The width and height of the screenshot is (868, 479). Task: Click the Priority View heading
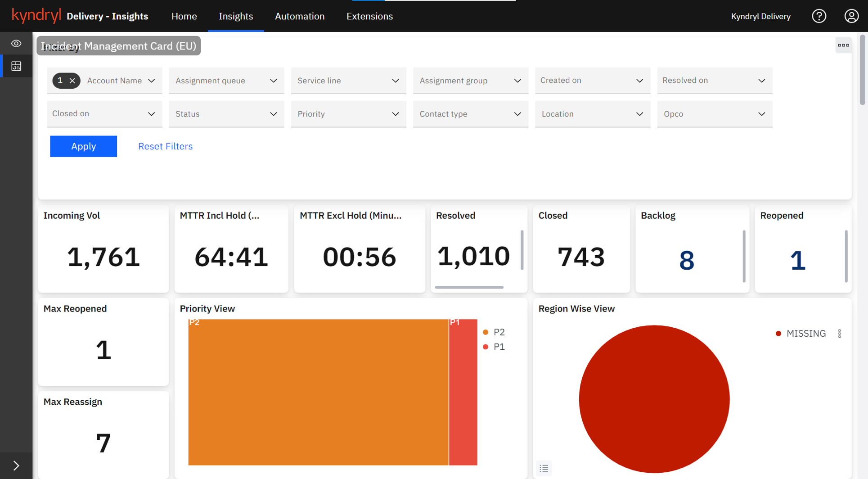pyautogui.click(x=207, y=309)
